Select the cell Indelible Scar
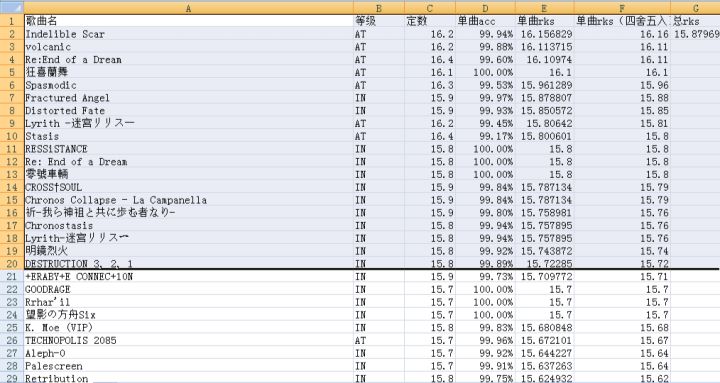The image size is (720, 383). click(x=188, y=34)
